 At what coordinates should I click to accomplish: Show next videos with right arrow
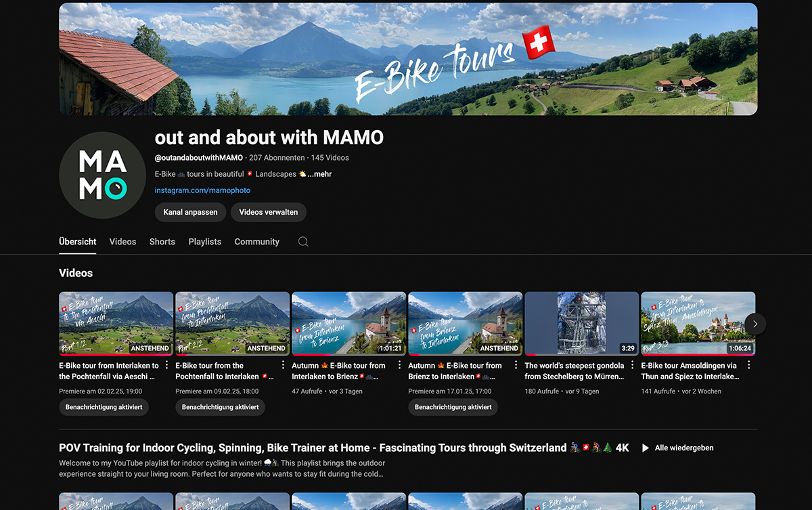(755, 324)
